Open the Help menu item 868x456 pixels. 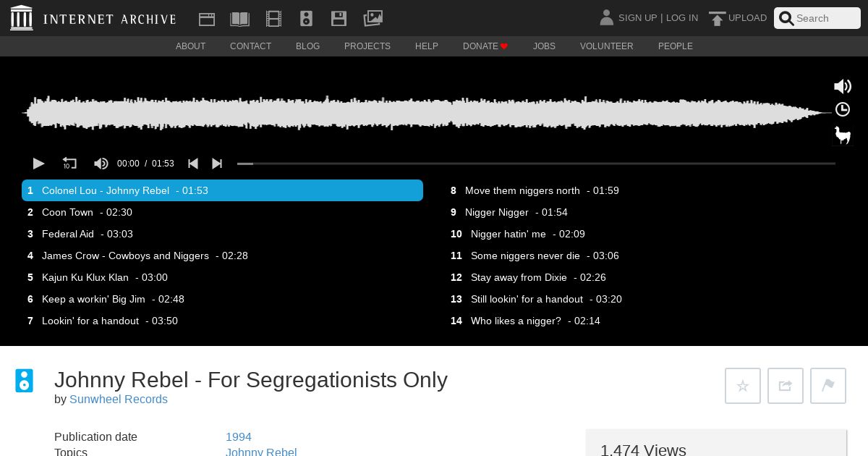tap(427, 46)
